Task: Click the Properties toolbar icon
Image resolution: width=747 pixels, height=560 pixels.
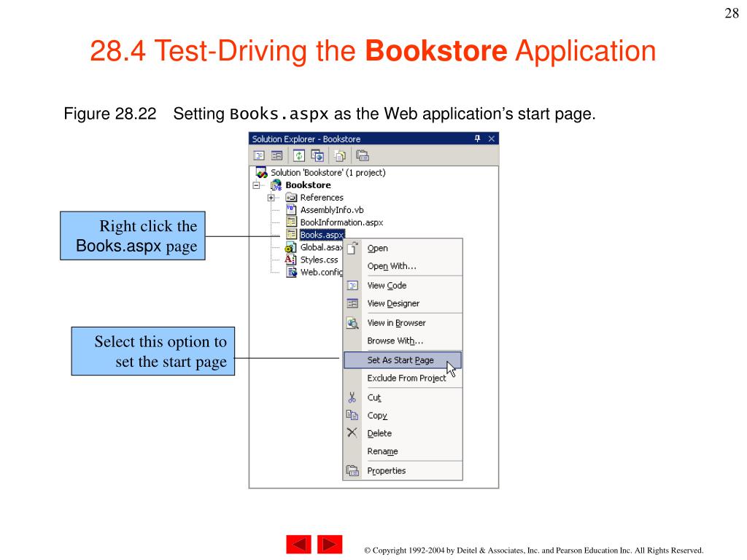Action: pos(363,156)
